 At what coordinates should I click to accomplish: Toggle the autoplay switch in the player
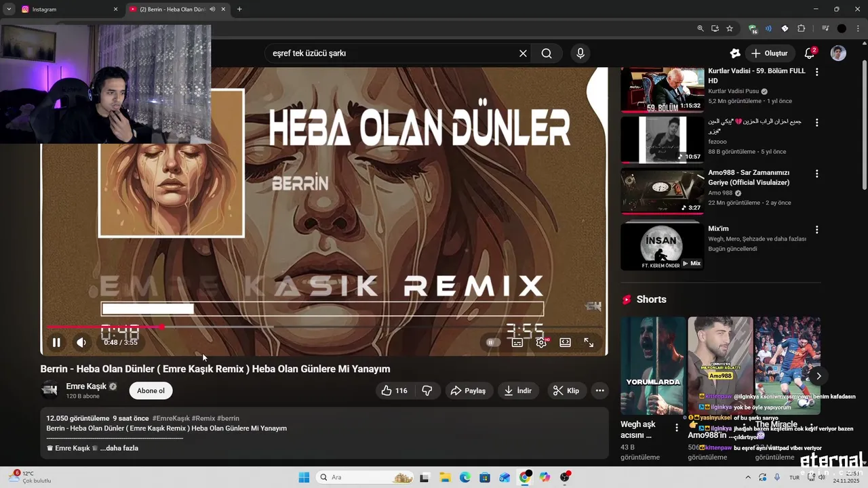tap(493, 342)
